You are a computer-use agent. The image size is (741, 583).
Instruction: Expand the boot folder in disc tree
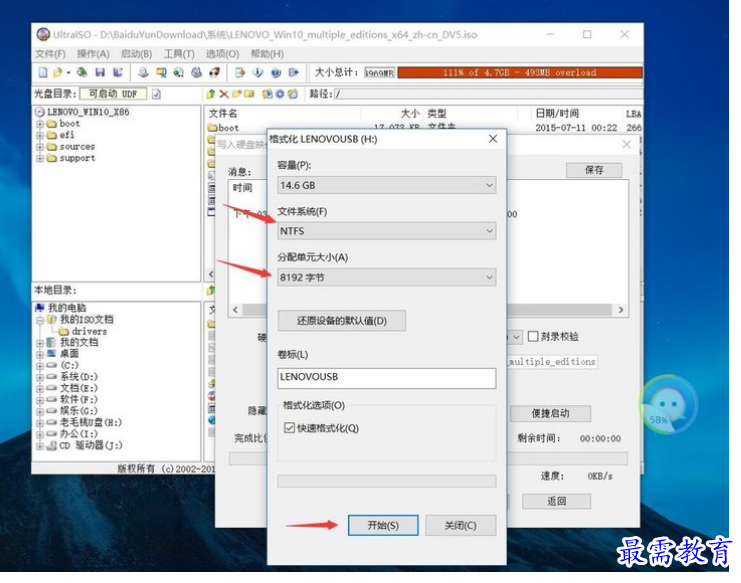[40, 124]
